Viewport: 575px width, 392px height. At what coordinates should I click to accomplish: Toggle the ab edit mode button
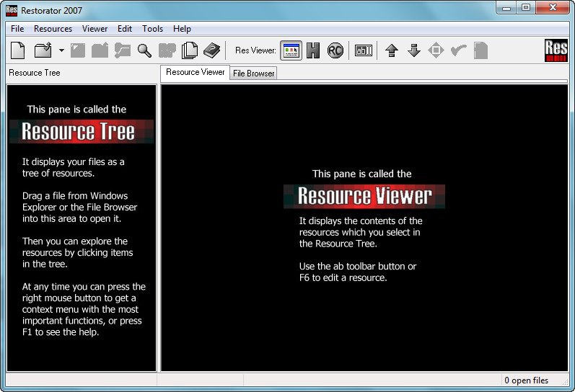pyautogui.click(x=364, y=50)
